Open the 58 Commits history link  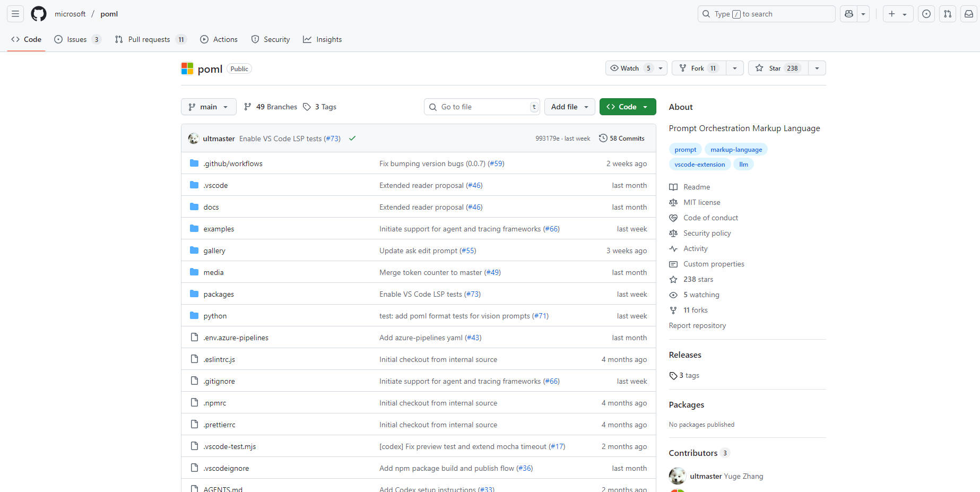click(x=622, y=139)
